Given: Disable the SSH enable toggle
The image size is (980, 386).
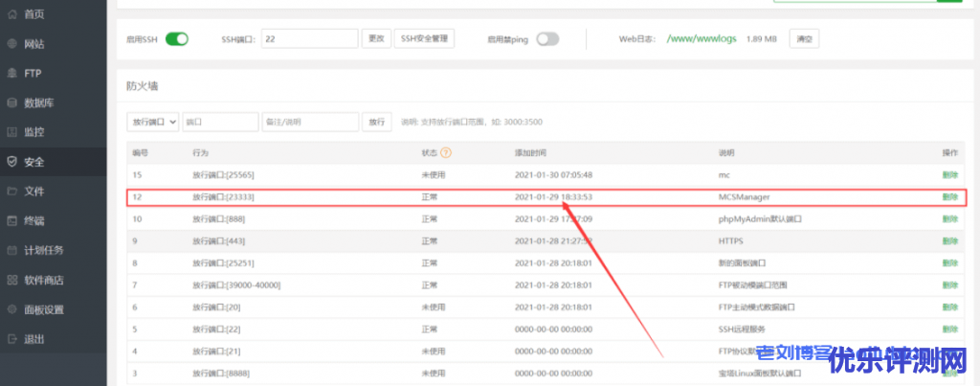Looking at the screenshot, I should tap(177, 39).
